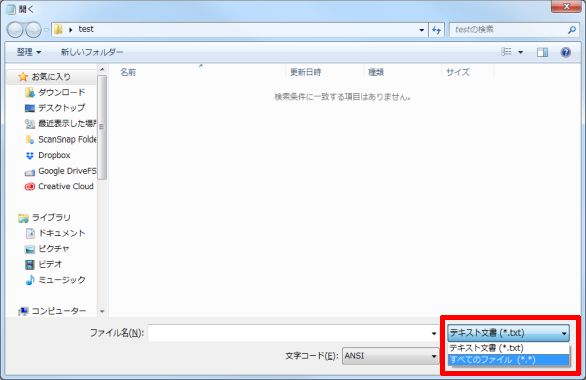The width and height of the screenshot is (586, 380).
Task: Open the ファイル名 dropdown arrow
Action: pos(434,333)
